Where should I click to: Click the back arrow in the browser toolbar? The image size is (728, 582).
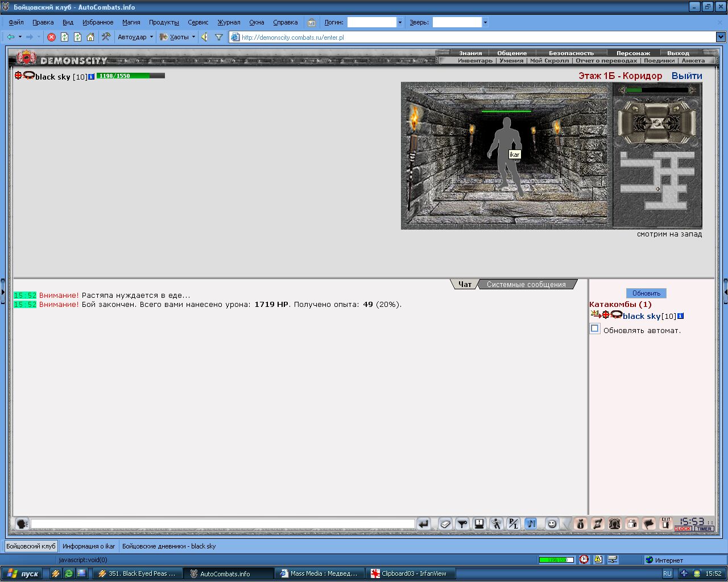(10, 37)
